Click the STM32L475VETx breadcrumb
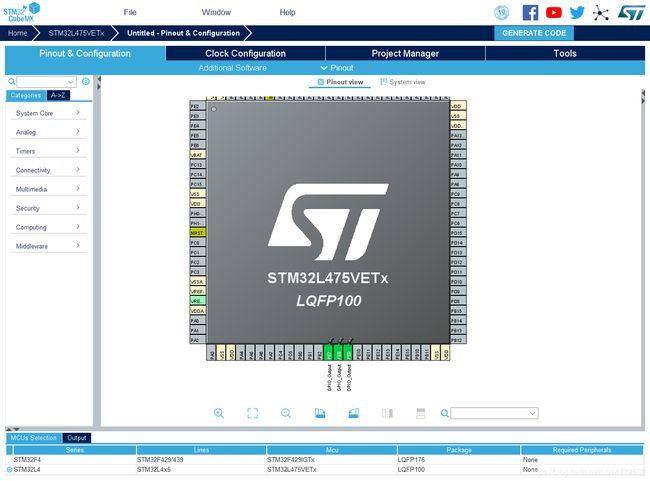 pos(76,33)
